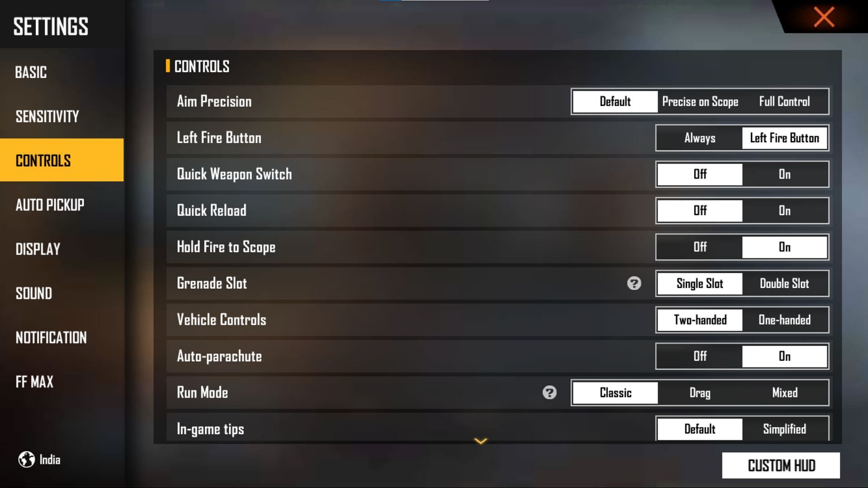Screen dimensions: 868x488
Task: Click the Run Mode help icon
Action: 549,392
